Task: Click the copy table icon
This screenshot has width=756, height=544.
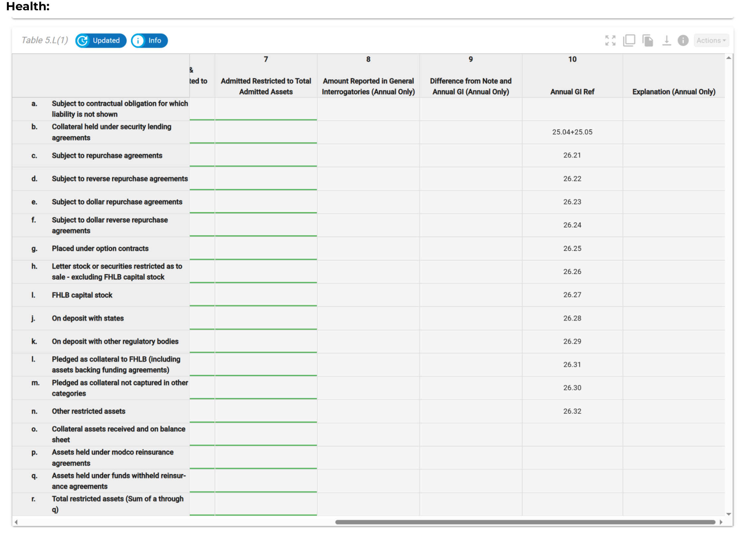Action: 629,41
